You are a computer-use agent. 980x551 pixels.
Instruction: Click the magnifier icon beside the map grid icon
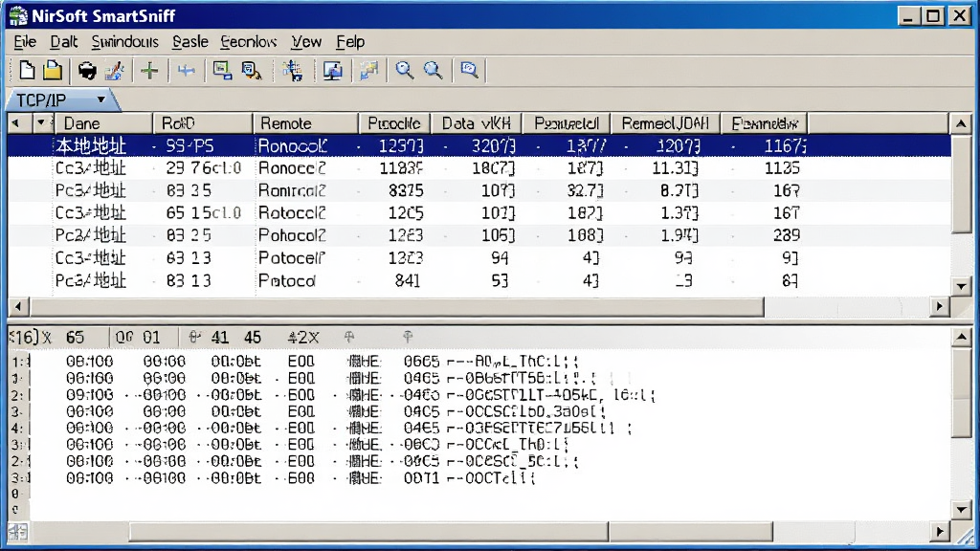(x=404, y=70)
